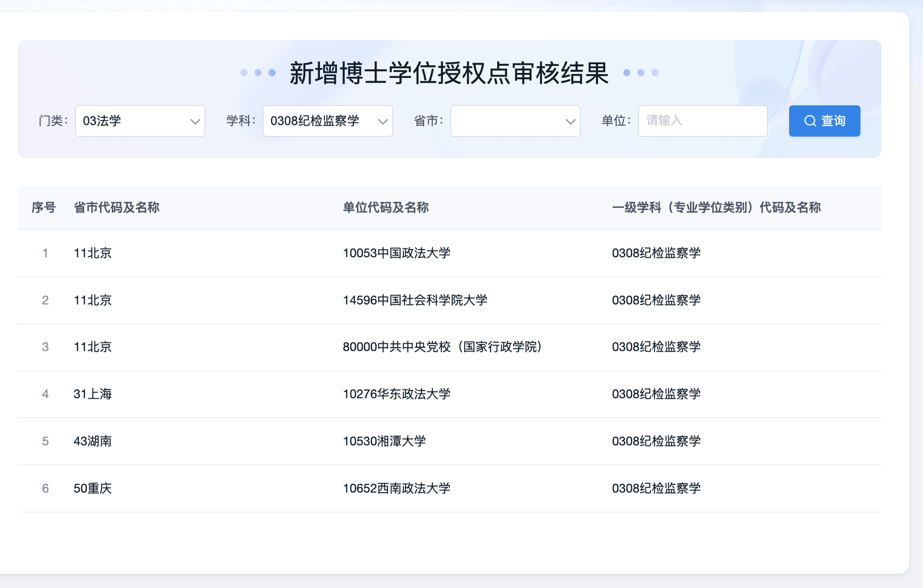923x588 pixels.
Task: Click the 单位 text input field
Action: coord(702,121)
